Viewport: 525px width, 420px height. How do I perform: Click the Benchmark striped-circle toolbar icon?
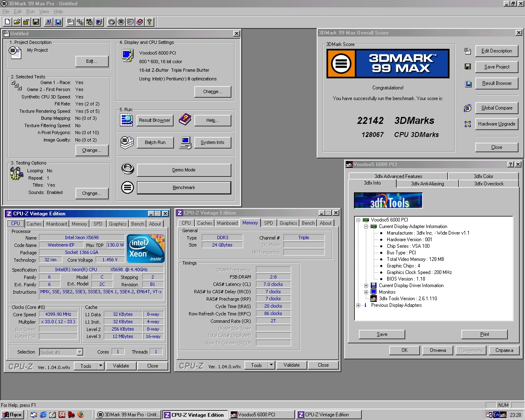121,22
